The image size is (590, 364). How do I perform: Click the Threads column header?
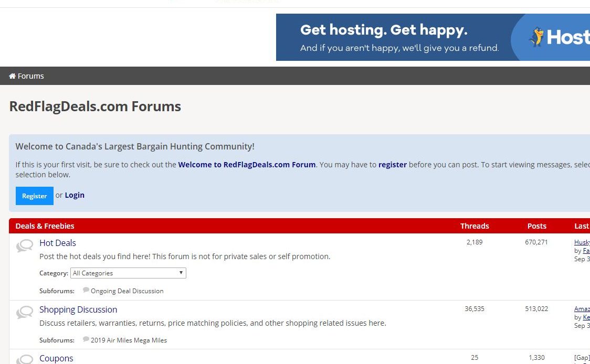pyautogui.click(x=475, y=226)
